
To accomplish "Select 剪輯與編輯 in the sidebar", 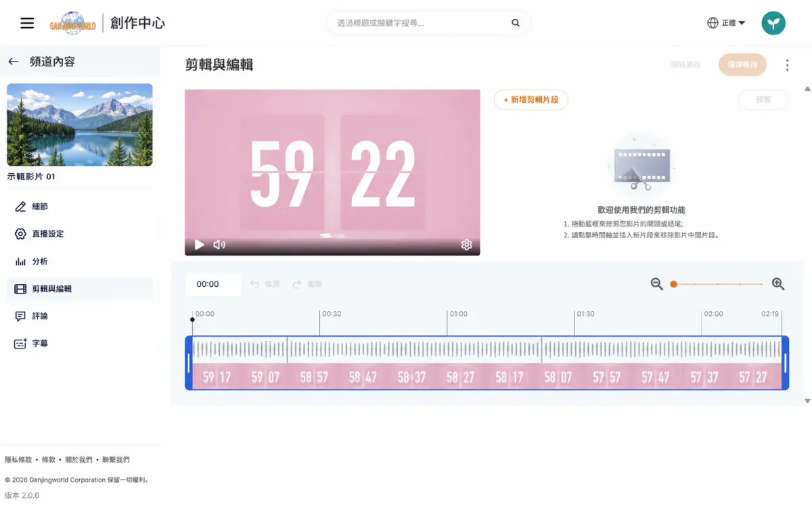I will click(80, 289).
